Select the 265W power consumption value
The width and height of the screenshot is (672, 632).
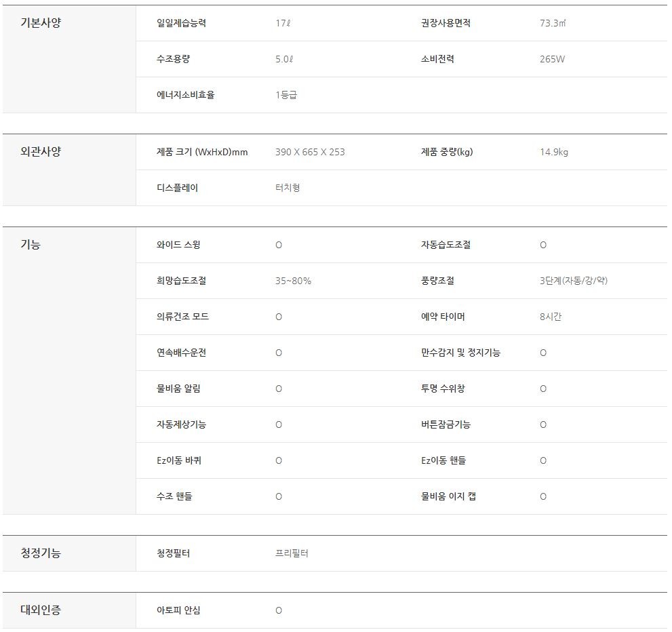[x=552, y=59]
